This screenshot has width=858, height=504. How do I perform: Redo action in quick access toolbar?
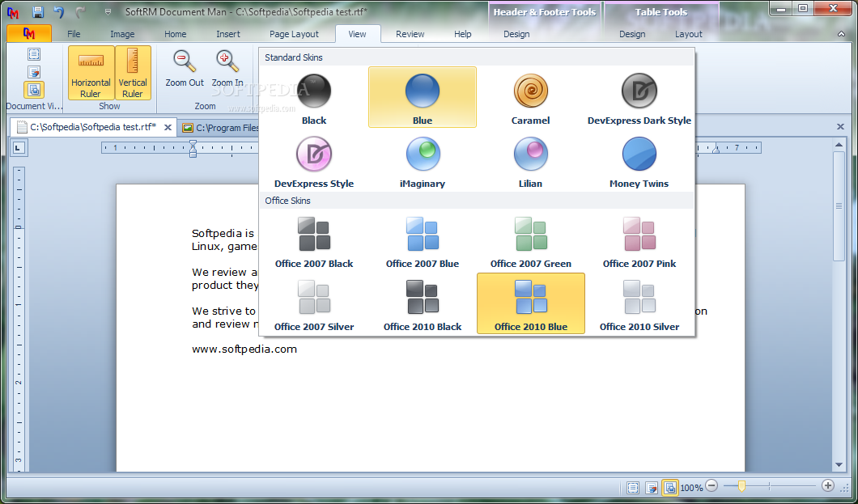pyautogui.click(x=80, y=11)
